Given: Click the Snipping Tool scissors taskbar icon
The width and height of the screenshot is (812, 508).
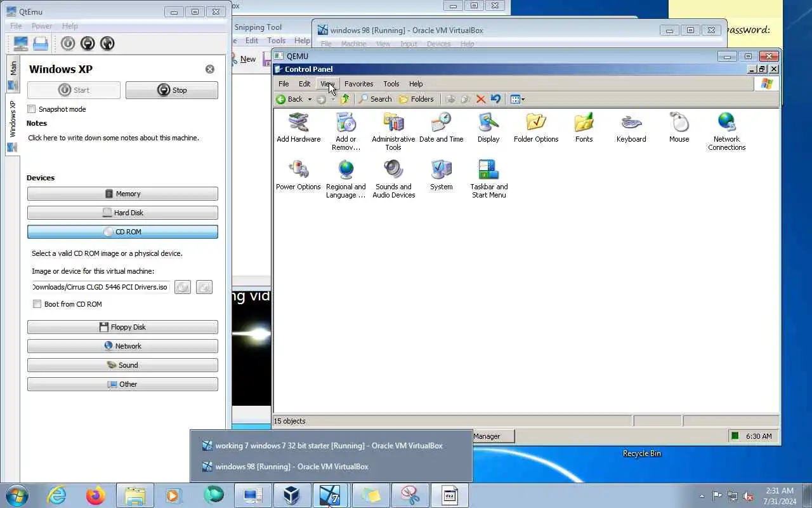Looking at the screenshot, I should click(x=410, y=495).
